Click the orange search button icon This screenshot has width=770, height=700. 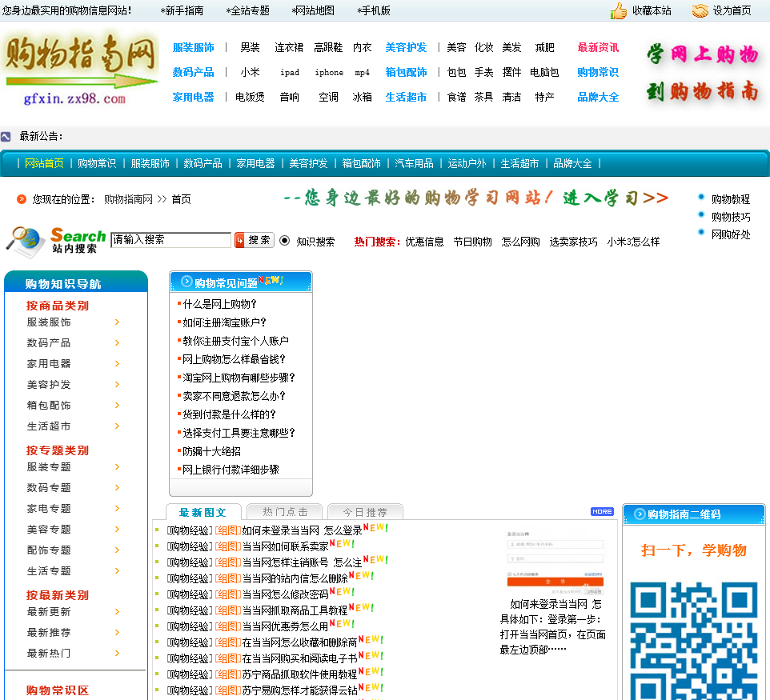239,240
